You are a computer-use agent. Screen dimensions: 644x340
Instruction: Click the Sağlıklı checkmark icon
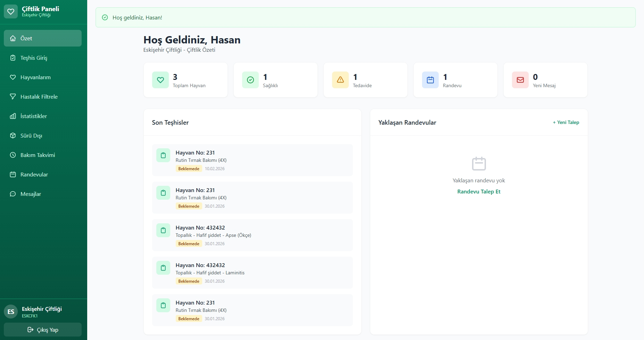pyautogui.click(x=250, y=80)
